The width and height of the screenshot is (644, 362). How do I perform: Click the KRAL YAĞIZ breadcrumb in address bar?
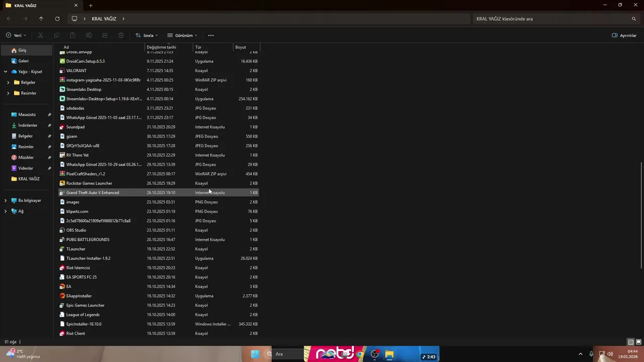click(x=104, y=19)
